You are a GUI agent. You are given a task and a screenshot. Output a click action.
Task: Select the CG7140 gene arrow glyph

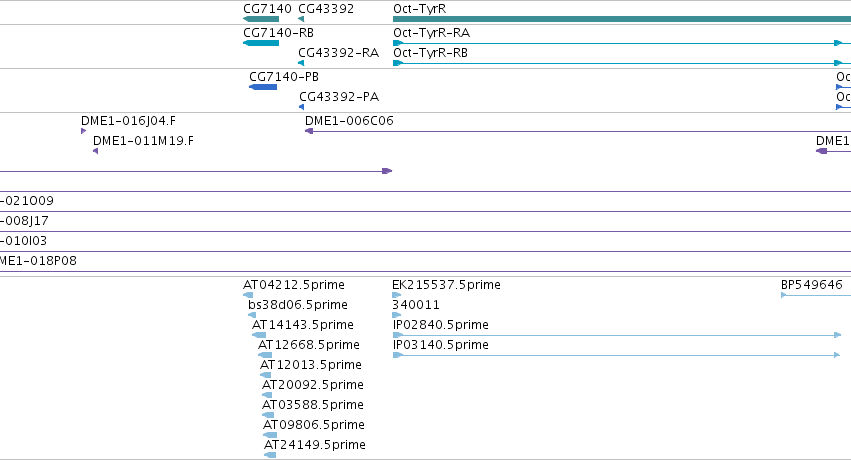[261, 19]
